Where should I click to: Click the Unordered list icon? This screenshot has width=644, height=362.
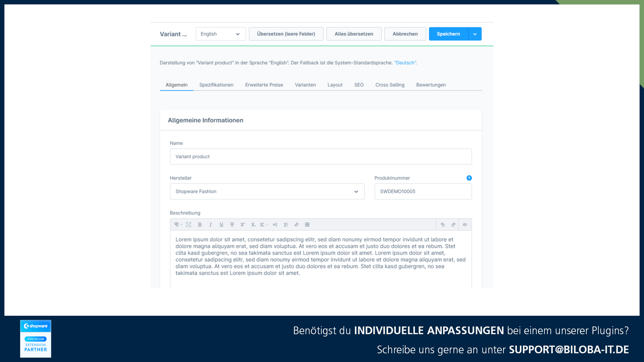275,225
